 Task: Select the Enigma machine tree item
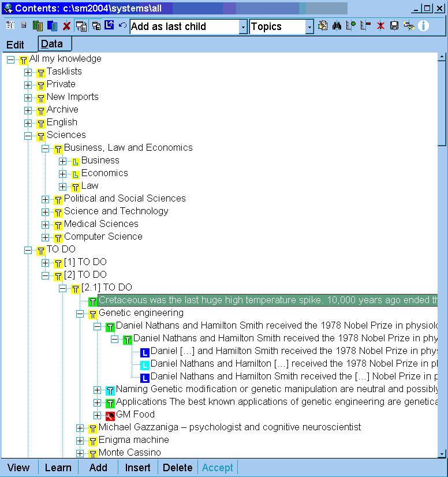(133, 440)
